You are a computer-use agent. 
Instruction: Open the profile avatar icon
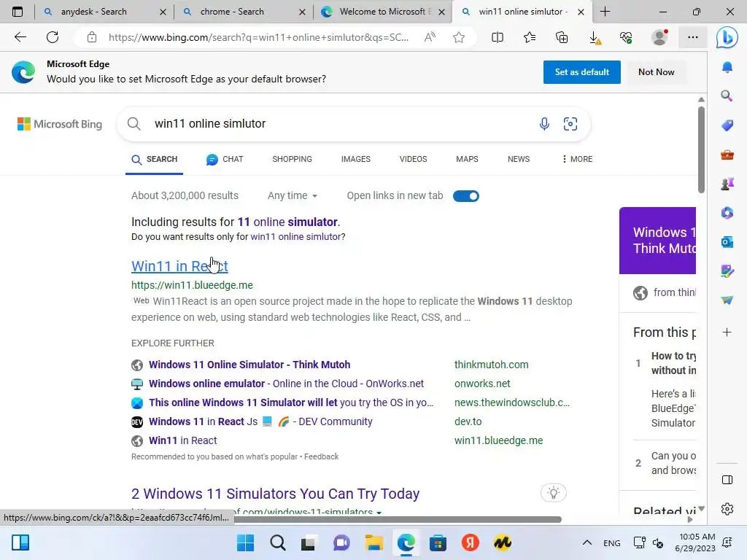(x=659, y=37)
